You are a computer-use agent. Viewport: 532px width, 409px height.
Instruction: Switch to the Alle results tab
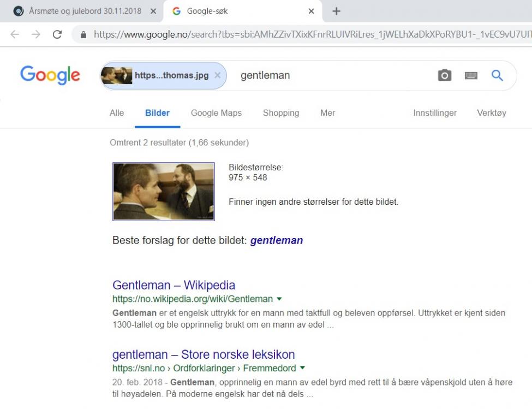click(117, 113)
